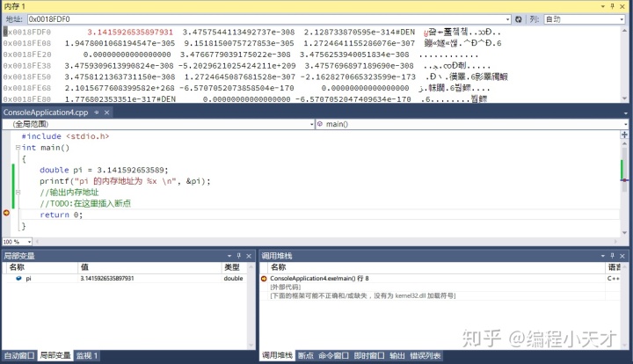
Task: Close the 局部变量 panel
Action: 249,256
